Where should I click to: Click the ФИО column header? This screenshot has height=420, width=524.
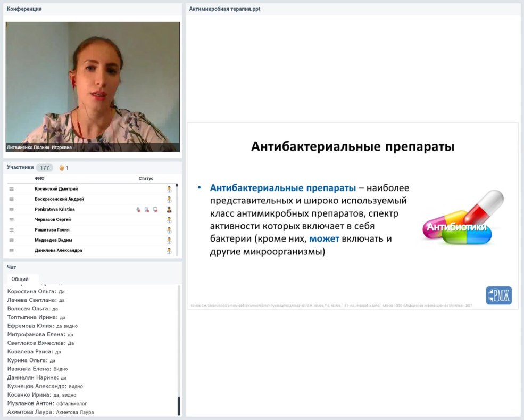click(39, 178)
